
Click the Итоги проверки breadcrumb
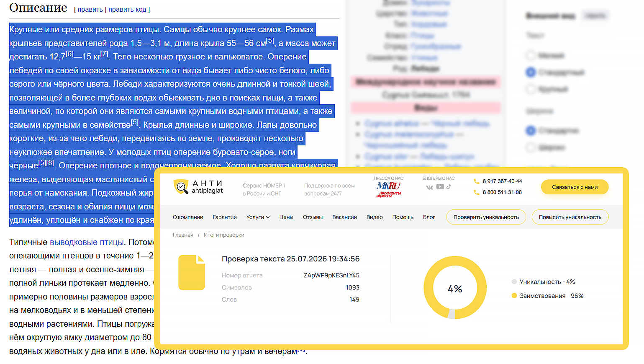pyautogui.click(x=224, y=235)
